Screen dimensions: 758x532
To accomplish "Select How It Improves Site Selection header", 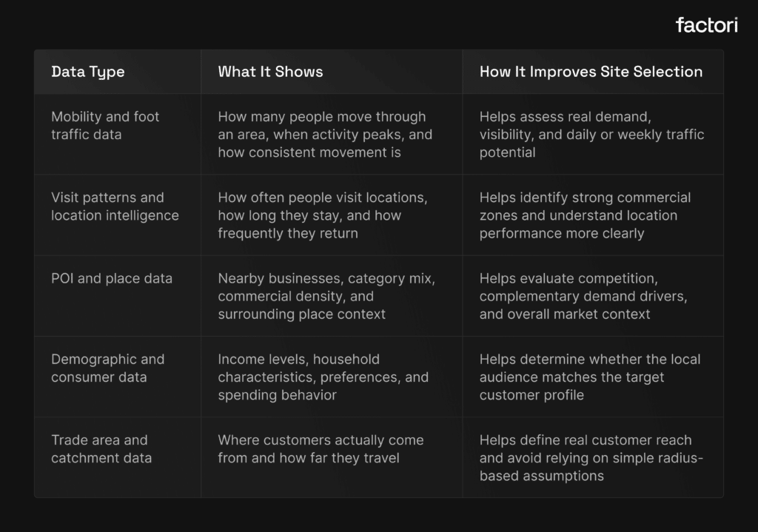I will (591, 72).
